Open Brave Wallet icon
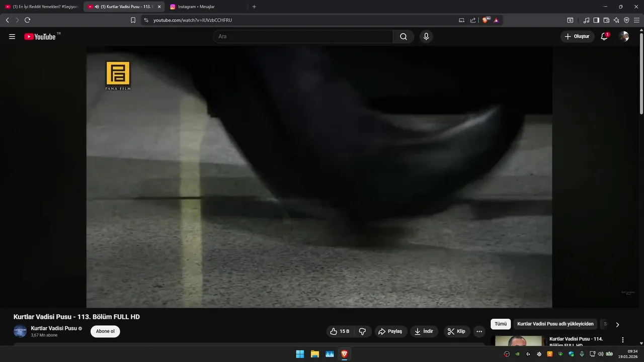The image size is (644, 362). 606,20
